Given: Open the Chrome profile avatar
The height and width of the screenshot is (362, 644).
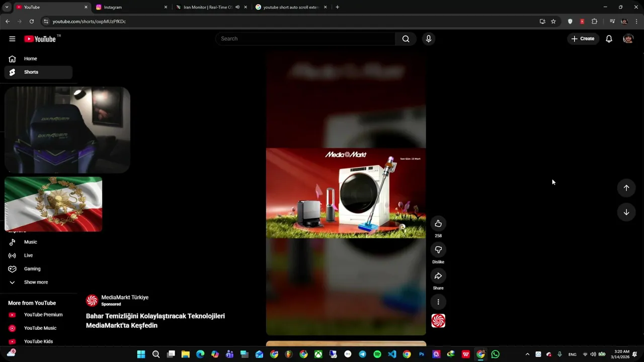Looking at the screenshot, I should click(x=624, y=22).
